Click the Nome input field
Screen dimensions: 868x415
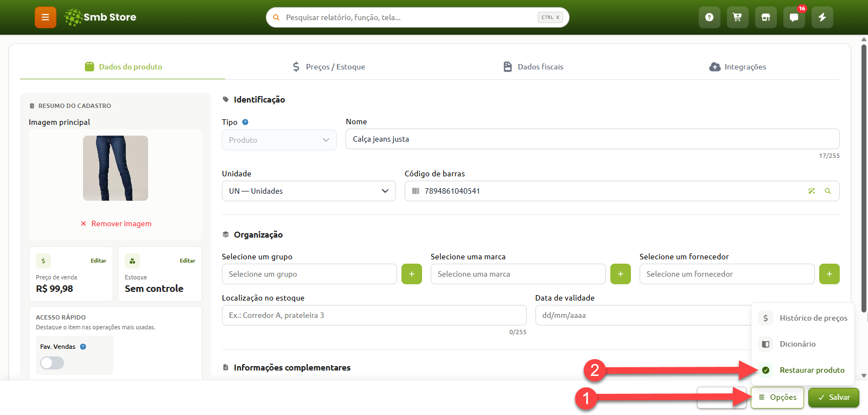point(592,139)
